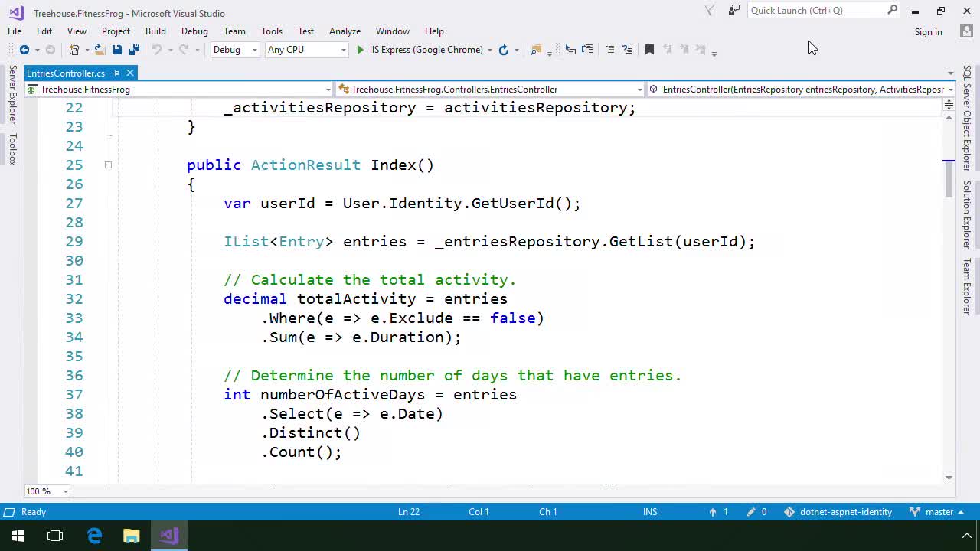The height and width of the screenshot is (551, 980).
Task: Select the Save All icon
Action: point(133,49)
